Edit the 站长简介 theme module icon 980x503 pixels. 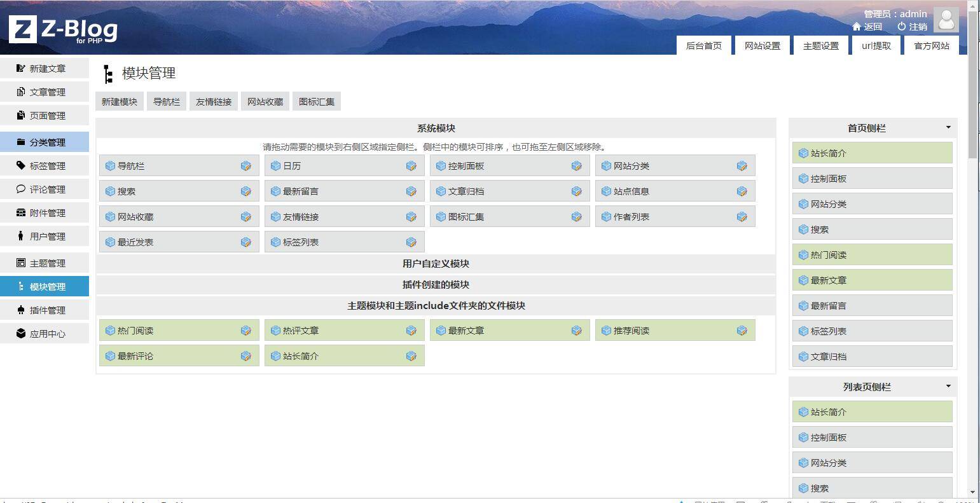[x=411, y=355]
